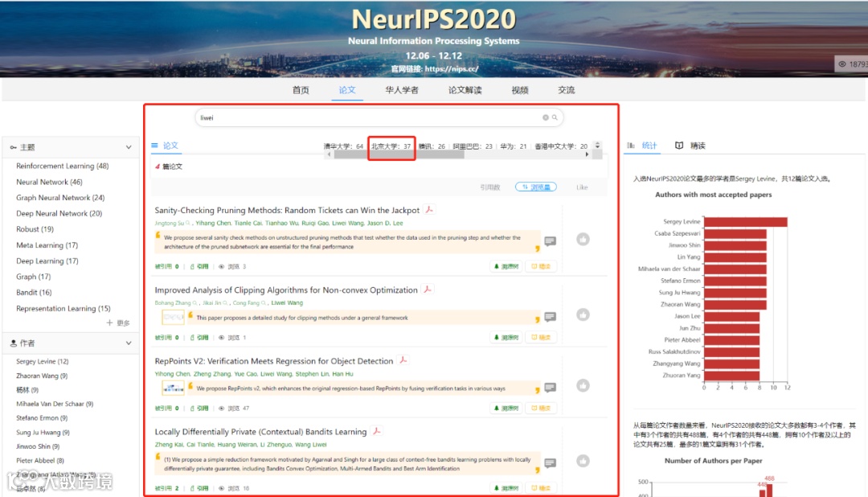Open comments for Locally Differentially Private Bandits
The height and width of the screenshot is (497, 868).
(x=550, y=462)
